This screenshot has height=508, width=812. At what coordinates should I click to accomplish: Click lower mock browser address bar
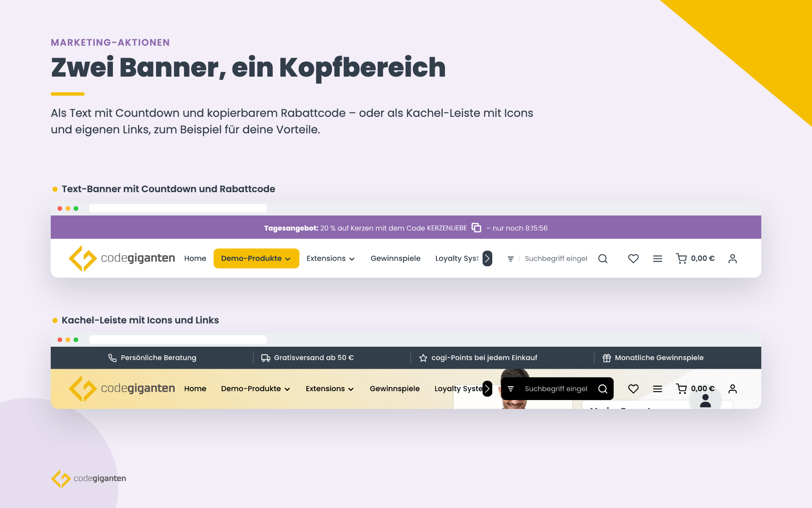tap(178, 340)
